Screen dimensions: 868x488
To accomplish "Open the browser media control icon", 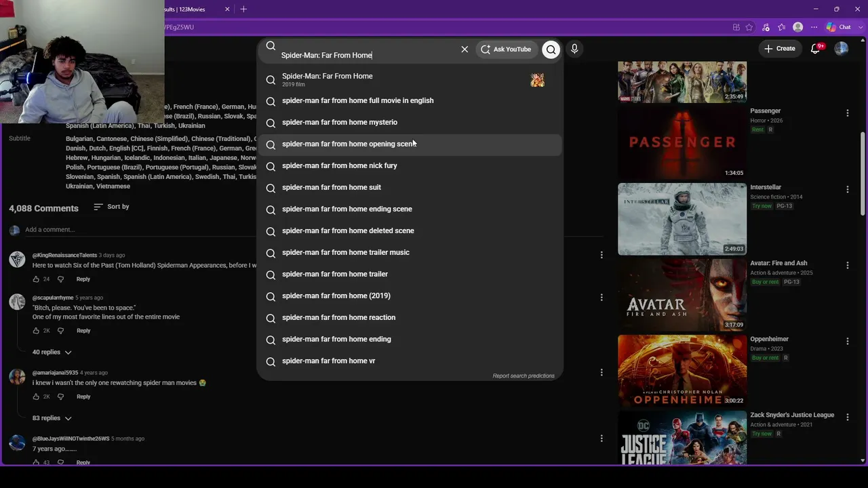I will [x=766, y=27].
